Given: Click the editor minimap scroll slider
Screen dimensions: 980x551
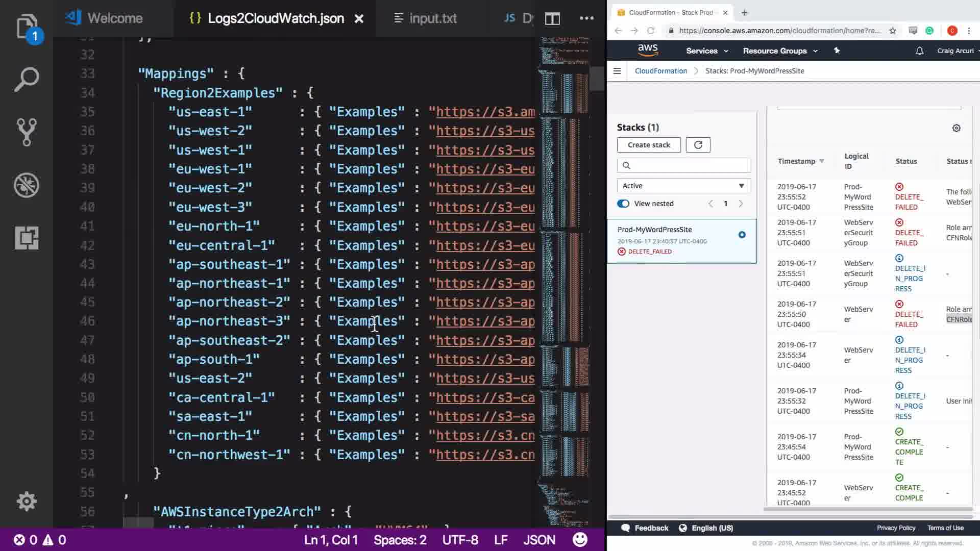Looking at the screenshot, I should coord(597,78).
